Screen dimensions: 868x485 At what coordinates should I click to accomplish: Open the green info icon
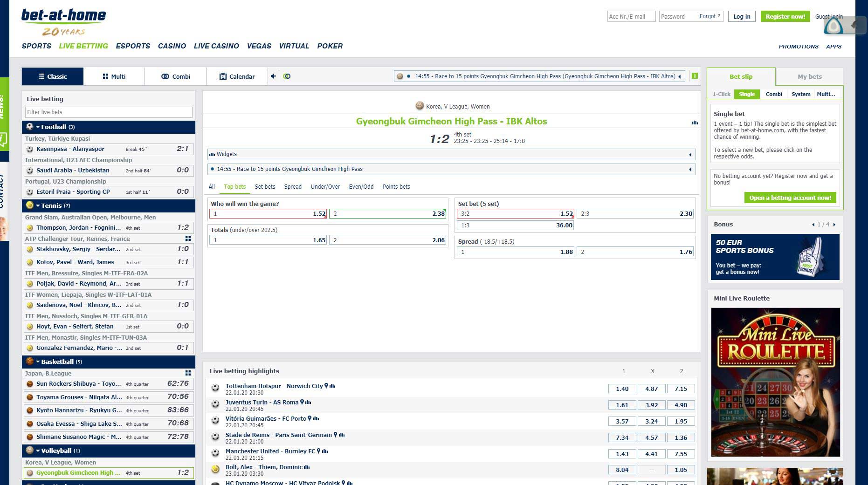(695, 76)
